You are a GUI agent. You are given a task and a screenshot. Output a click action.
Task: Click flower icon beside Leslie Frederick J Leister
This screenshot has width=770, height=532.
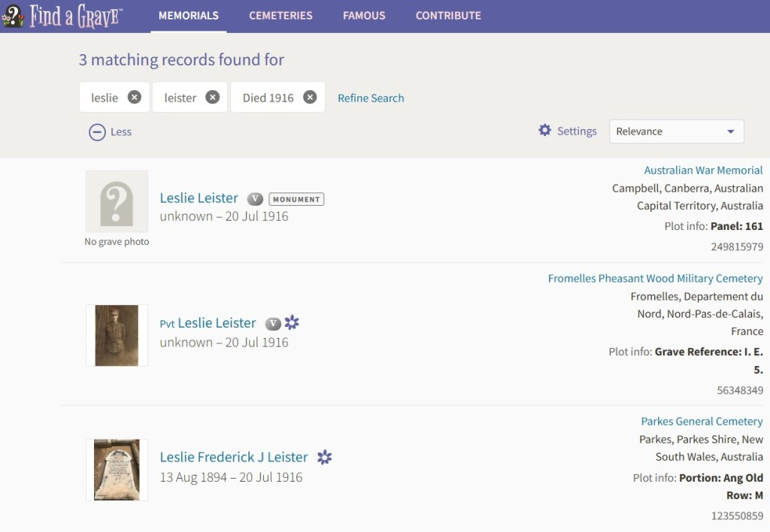pos(324,458)
